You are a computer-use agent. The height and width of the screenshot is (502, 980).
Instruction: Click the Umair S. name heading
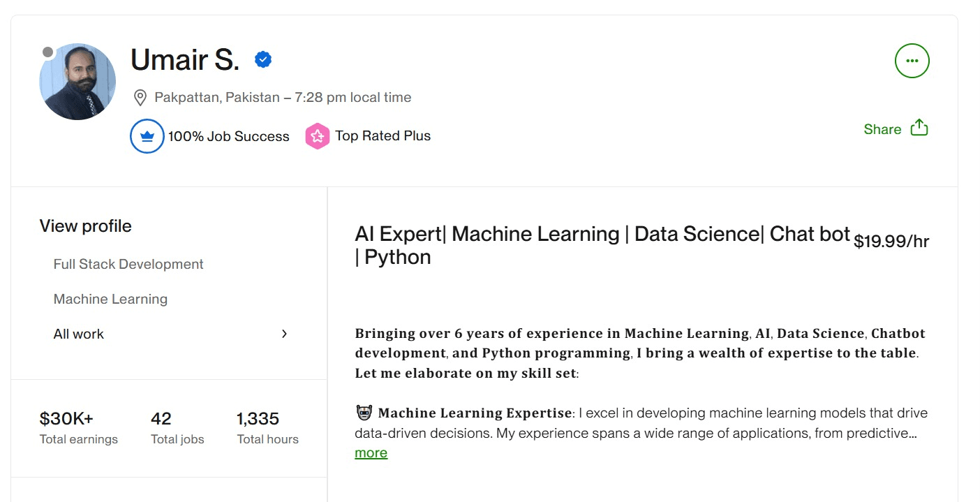tap(184, 60)
